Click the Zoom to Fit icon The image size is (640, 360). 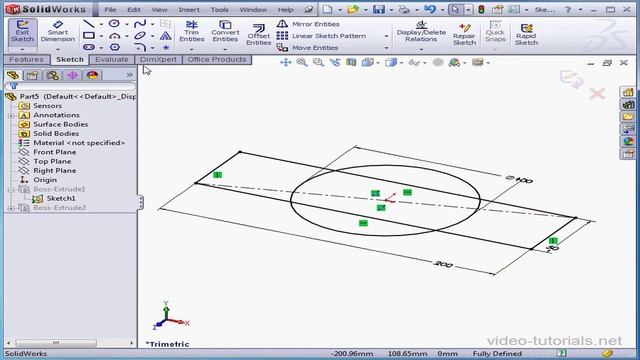click(x=302, y=62)
